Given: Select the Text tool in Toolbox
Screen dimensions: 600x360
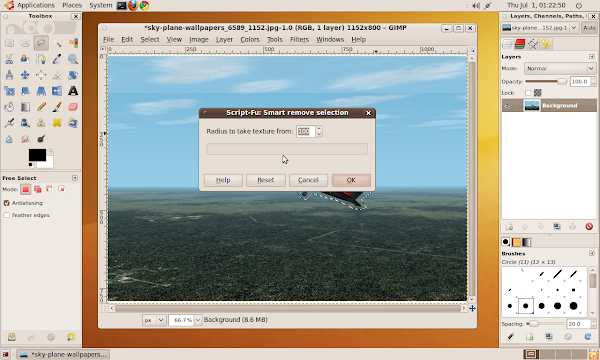Looking at the screenshot, I should pos(73,91).
